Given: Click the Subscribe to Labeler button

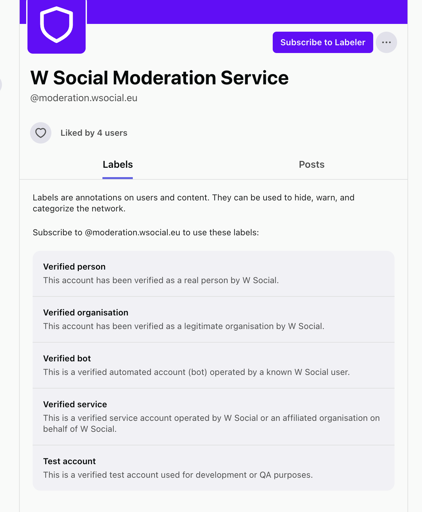Looking at the screenshot, I should coord(323,42).
